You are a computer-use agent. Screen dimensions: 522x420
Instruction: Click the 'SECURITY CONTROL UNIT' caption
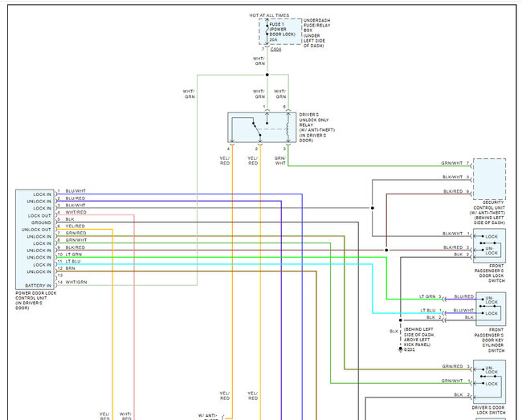[x=489, y=212]
